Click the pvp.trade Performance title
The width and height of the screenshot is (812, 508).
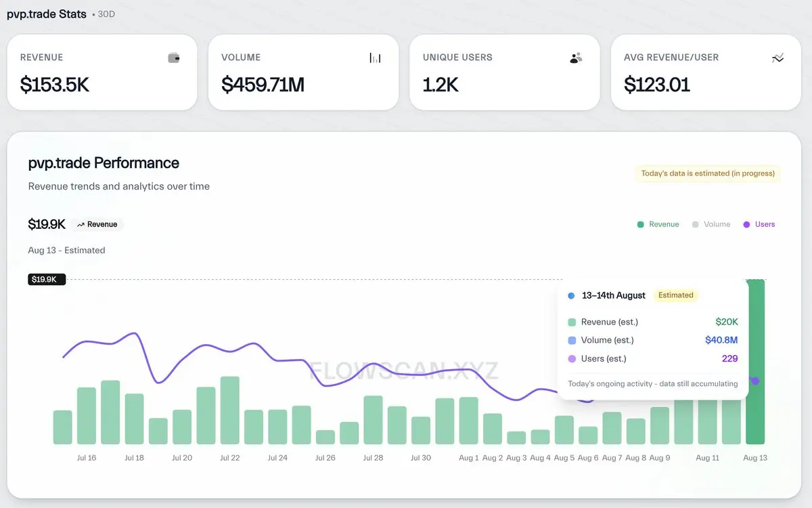(x=104, y=163)
